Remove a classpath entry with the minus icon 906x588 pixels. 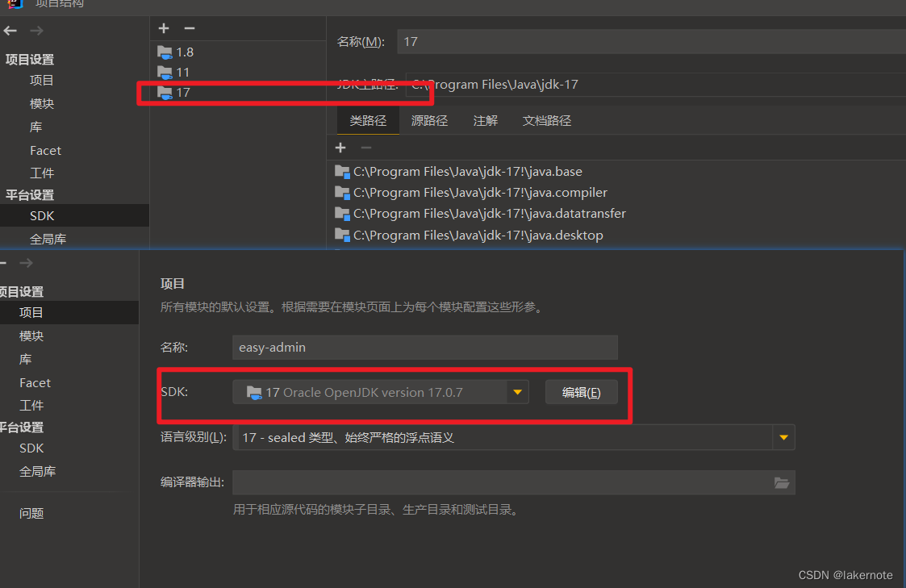366,148
